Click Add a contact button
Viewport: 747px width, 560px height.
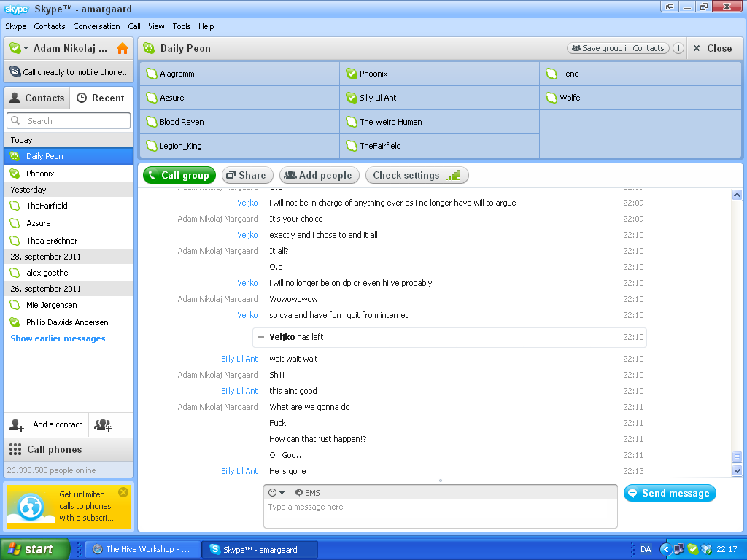coord(46,425)
